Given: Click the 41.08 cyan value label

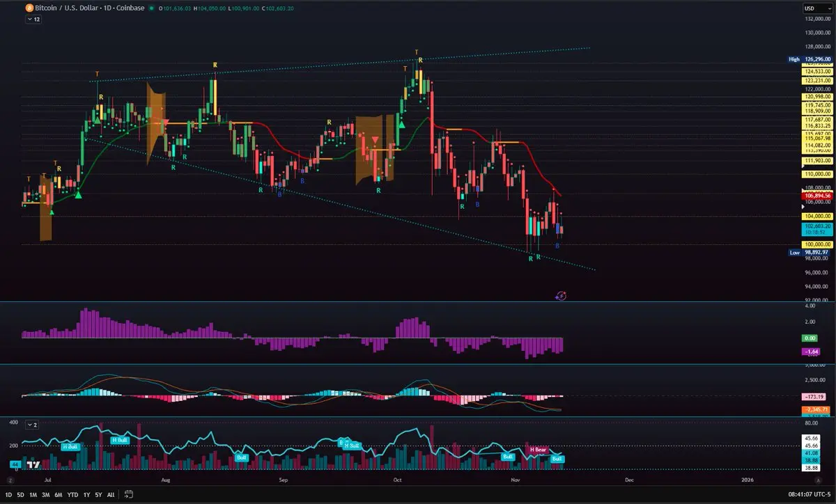Looking at the screenshot, I should 810,452.
